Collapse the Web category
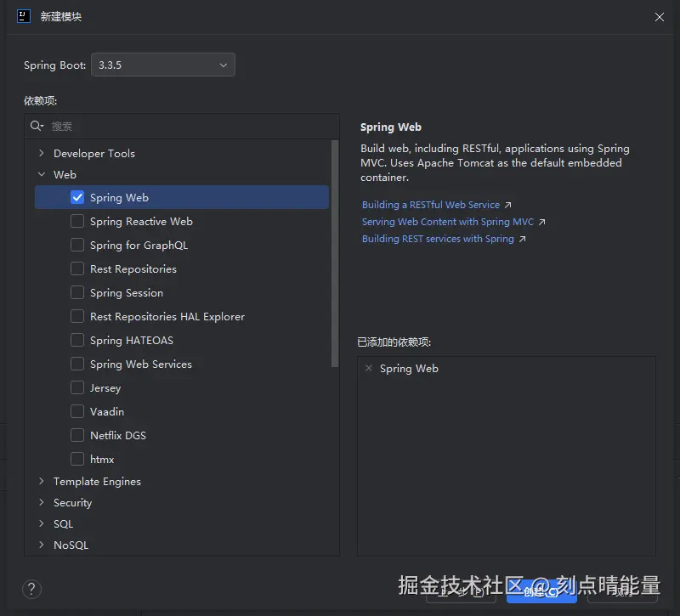Screen dimensions: 680x616 click(41, 174)
